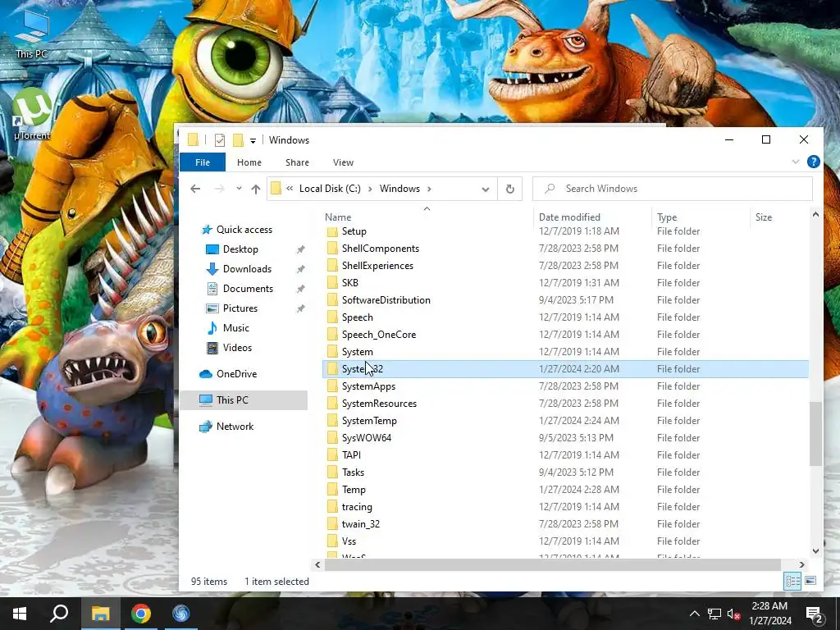Open address bar history dropdown
Screen dimensions: 840x630
pos(486,189)
